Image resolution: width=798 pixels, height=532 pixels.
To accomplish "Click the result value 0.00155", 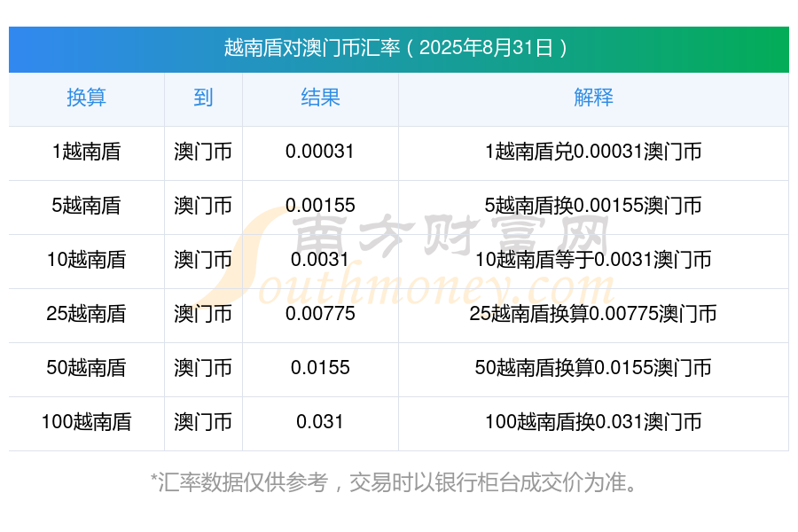I will 320,206.
